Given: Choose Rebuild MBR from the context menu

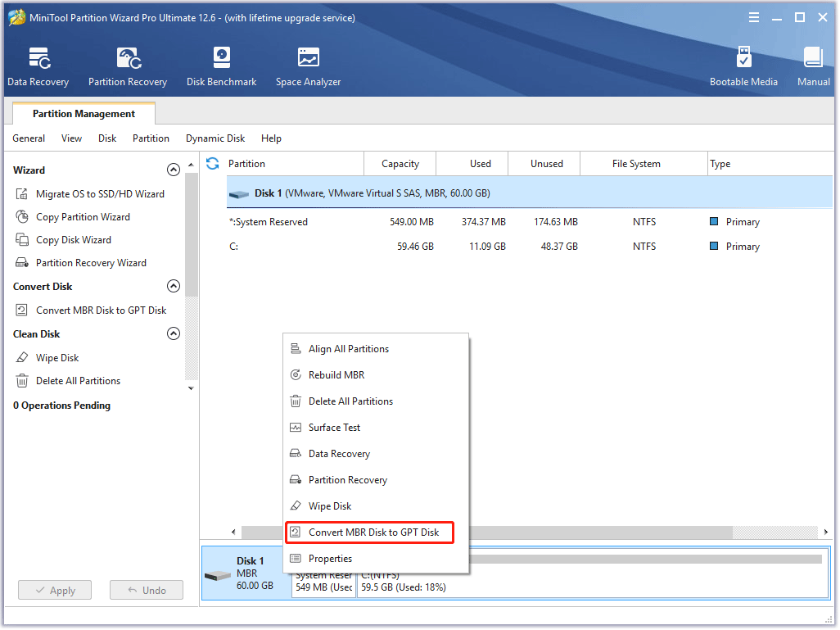Looking at the screenshot, I should pyautogui.click(x=376, y=375).
